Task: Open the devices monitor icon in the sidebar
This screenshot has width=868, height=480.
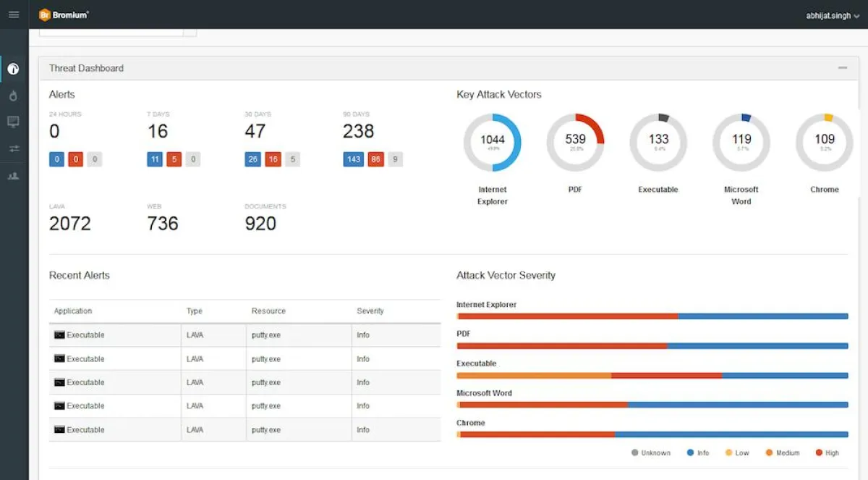Action: 13,122
